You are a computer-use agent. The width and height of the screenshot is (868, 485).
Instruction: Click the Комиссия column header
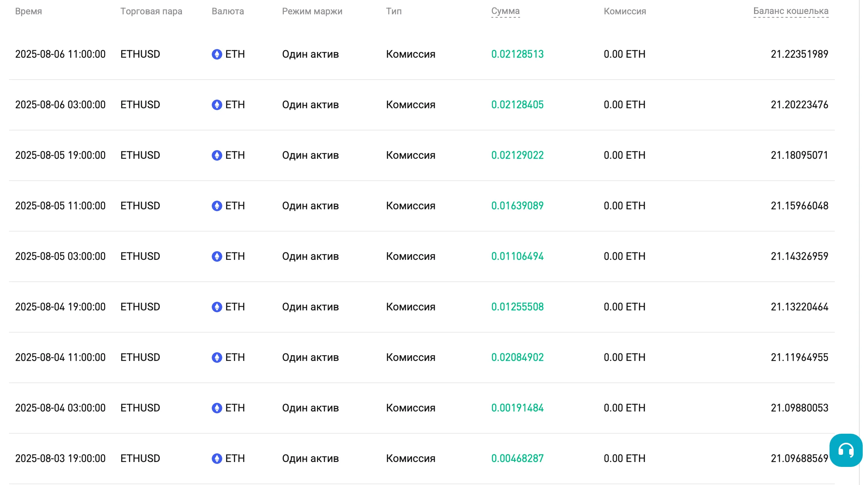(x=625, y=11)
